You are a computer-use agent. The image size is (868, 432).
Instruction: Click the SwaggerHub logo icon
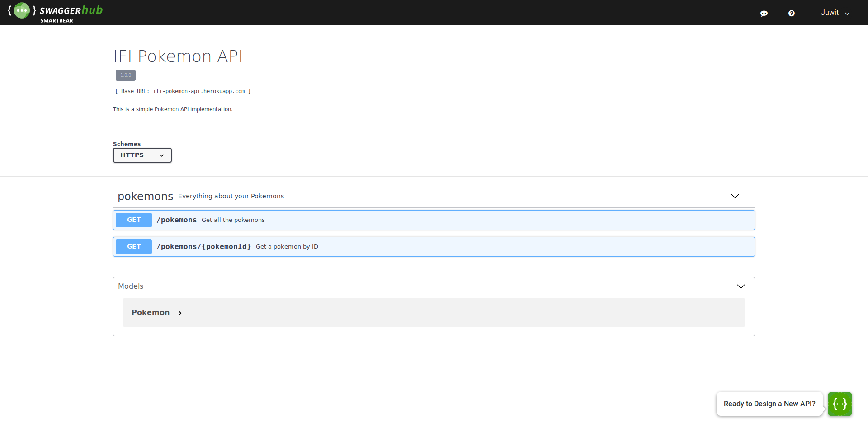click(x=22, y=10)
